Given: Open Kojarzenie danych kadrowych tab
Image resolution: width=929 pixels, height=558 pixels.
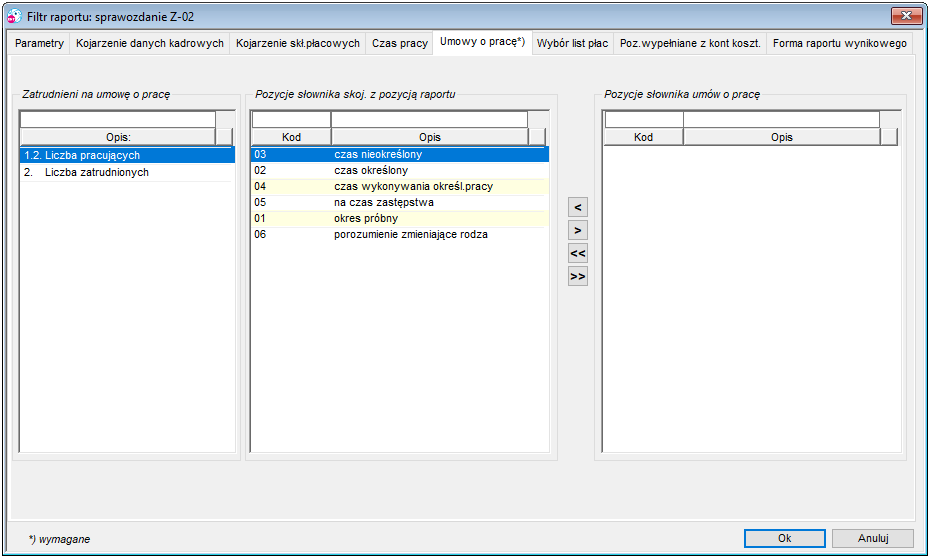Looking at the screenshot, I should coord(149,43).
